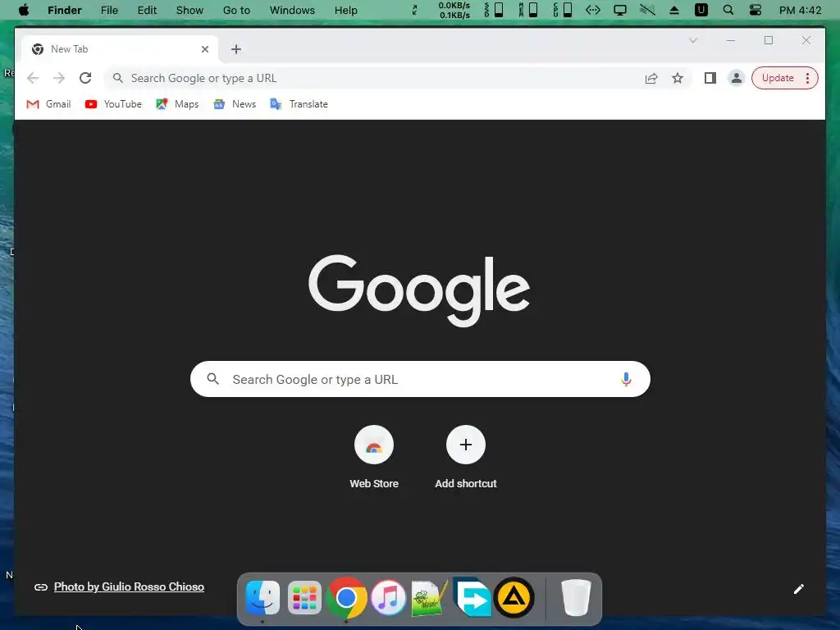Image resolution: width=840 pixels, height=630 pixels.
Task: Click the network speed indicator in menu bar
Action: pyautogui.click(x=454, y=10)
